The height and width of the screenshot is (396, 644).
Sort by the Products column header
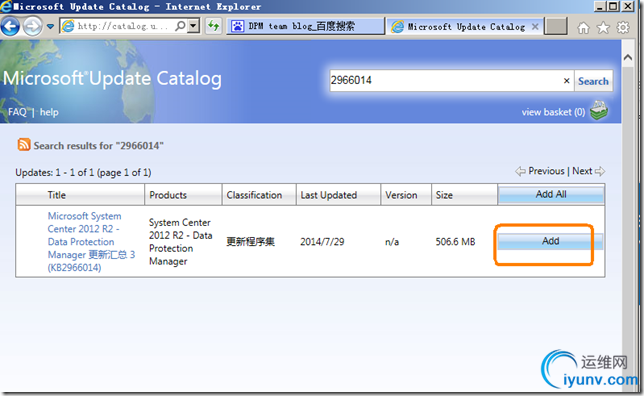pyautogui.click(x=168, y=195)
